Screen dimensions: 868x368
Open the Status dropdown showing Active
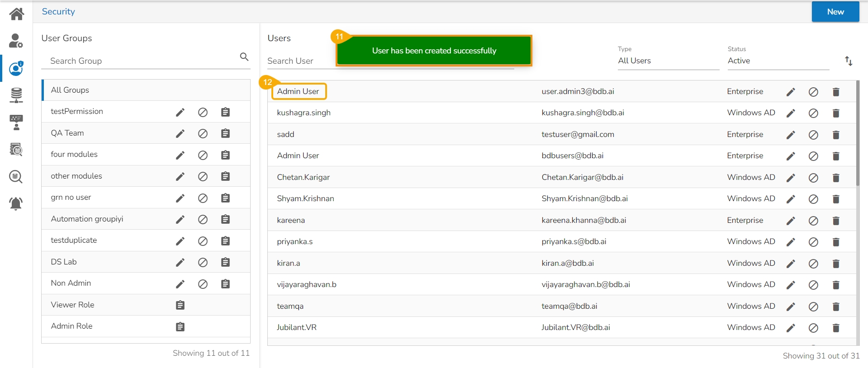pyautogui.click(x=778, y=61)
